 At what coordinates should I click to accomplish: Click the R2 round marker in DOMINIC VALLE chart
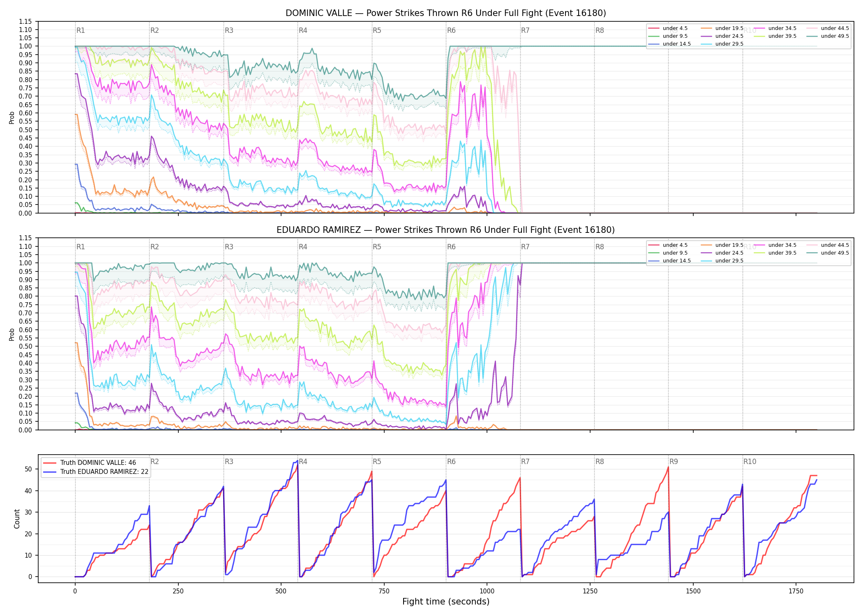[x=155, y=30]
